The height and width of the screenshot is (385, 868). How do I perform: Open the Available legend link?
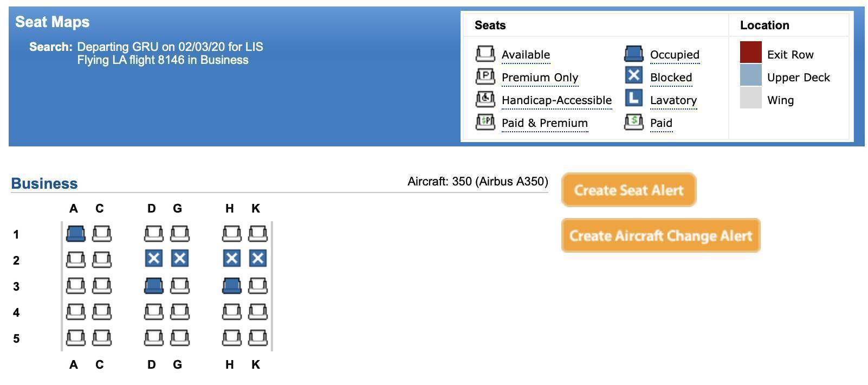(x=526, y=55)
